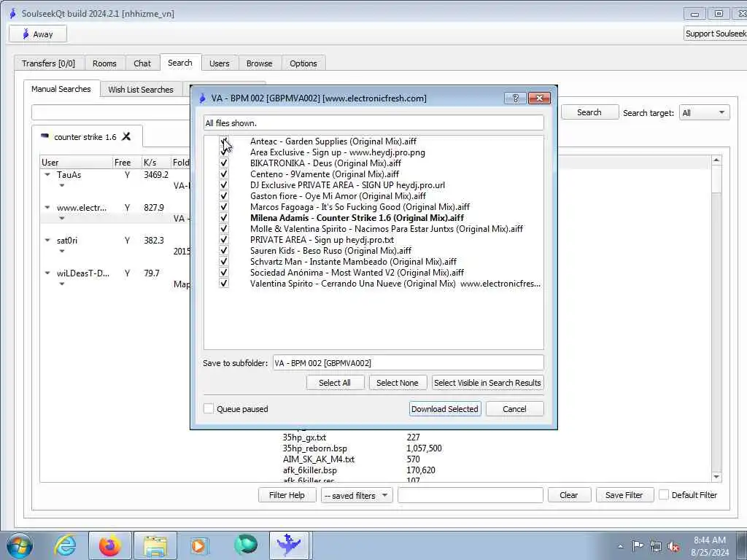747x560 pixels.
Task: Click Select Visible in Search Results
Action: [x=487, y=383]
